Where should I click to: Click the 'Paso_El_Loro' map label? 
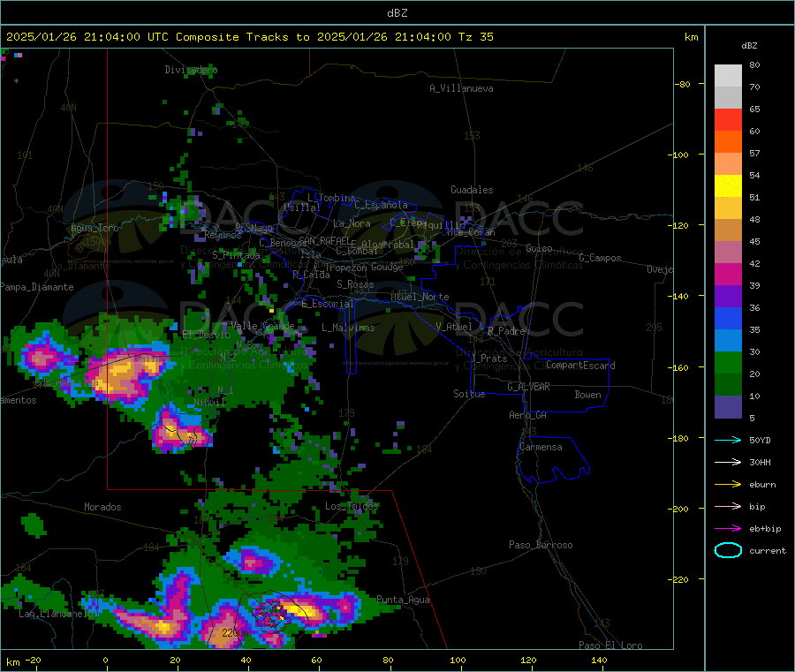[610, 646]
